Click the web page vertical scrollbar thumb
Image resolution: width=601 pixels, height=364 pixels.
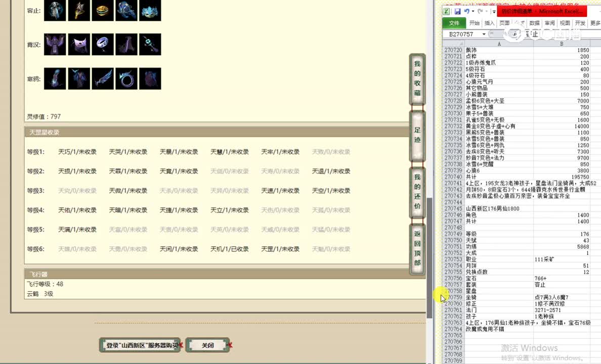[430, 257]
